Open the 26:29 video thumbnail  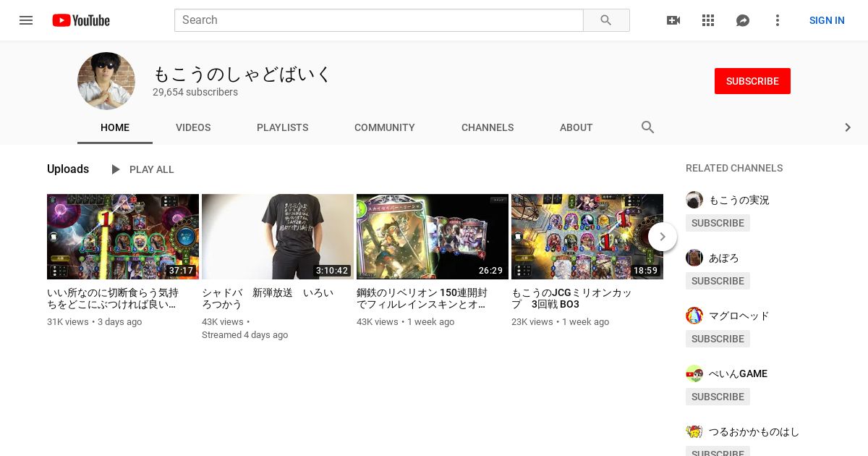(x=433, y=237)
